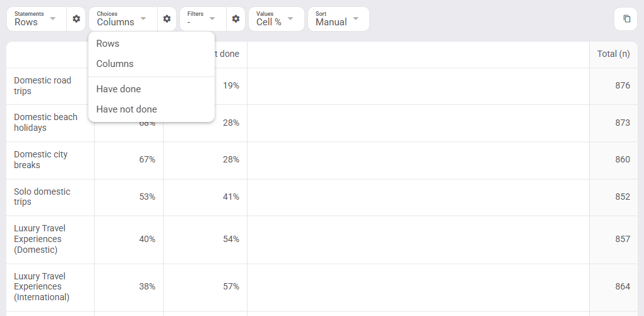The width and height of the screenshot is (644, 316).
Task: Click the Total (n) column header
Action: pyautogui.click(x=613, y=54)
